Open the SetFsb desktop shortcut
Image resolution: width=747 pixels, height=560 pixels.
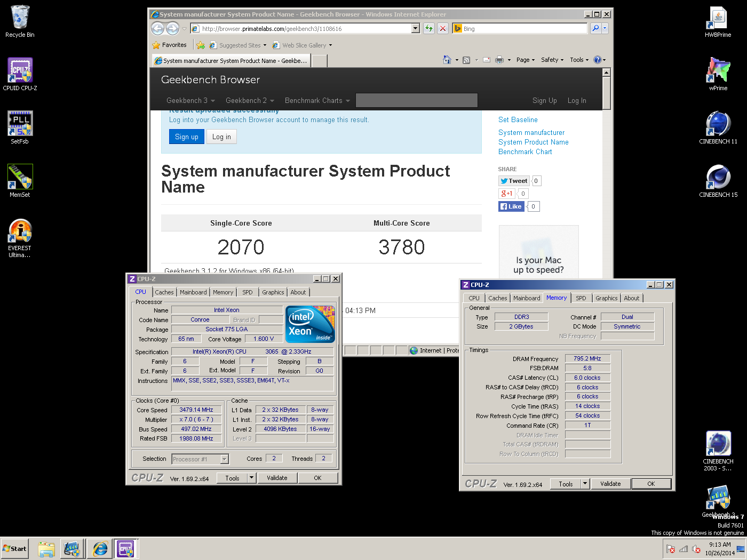click(x=20, y=127)
